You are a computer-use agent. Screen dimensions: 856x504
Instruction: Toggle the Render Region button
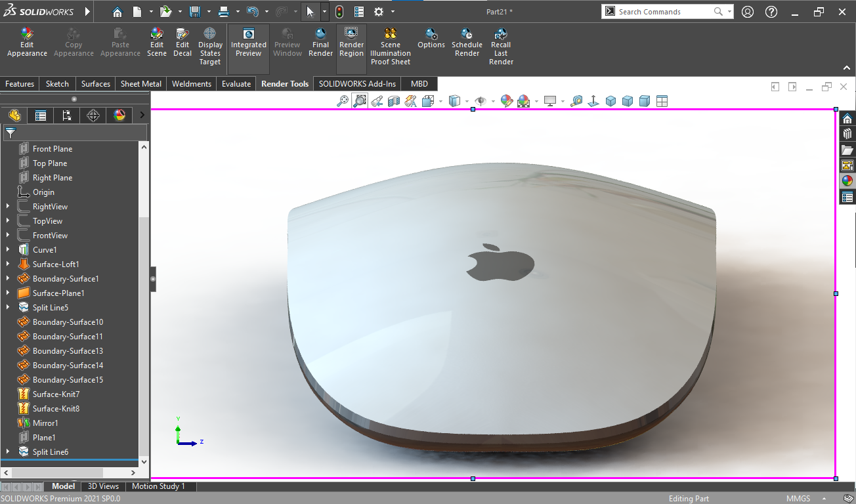tap(351, 42)
